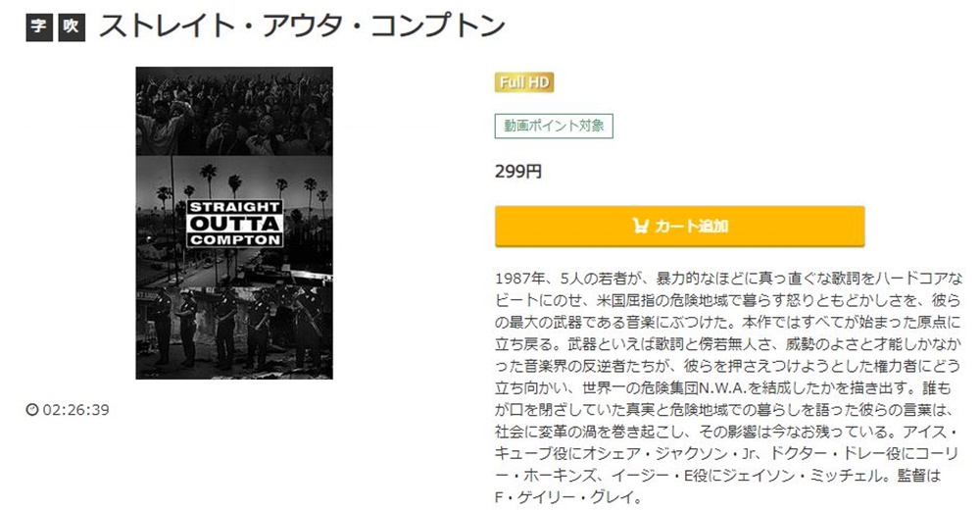
Task: Click the Straight Outta Compton logo on poster
Action: tap(234, 224)
